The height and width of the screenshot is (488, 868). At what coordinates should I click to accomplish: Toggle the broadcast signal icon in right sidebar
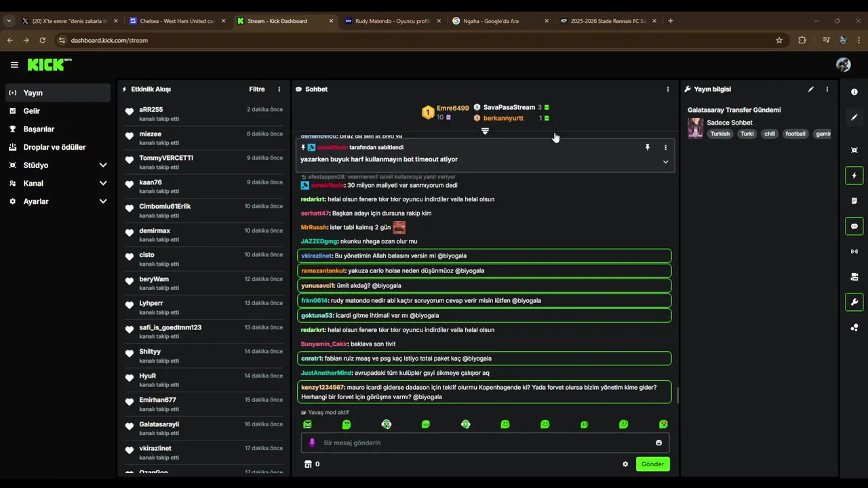click(x=854, y=251)
